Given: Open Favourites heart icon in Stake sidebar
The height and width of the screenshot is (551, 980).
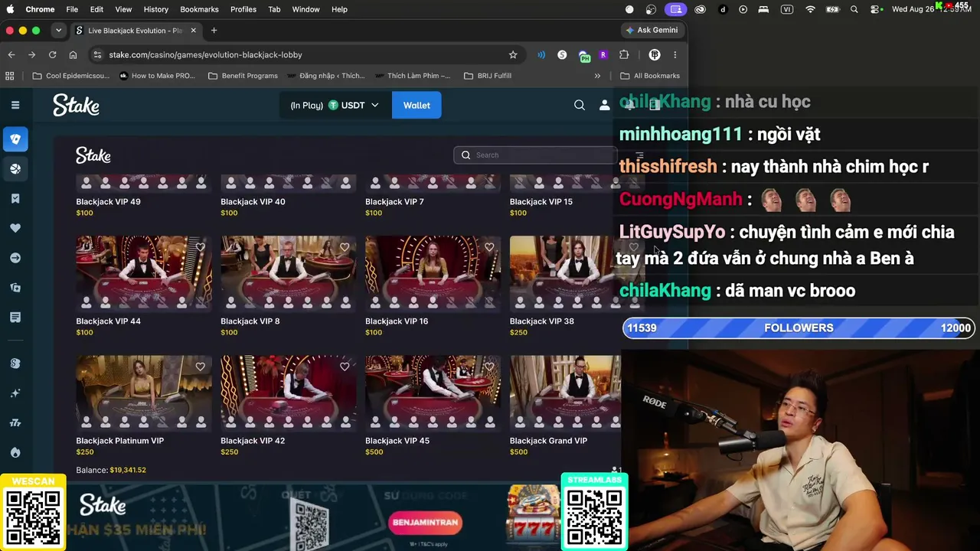Looking at the screenshot, I should [x=15, y=228].
